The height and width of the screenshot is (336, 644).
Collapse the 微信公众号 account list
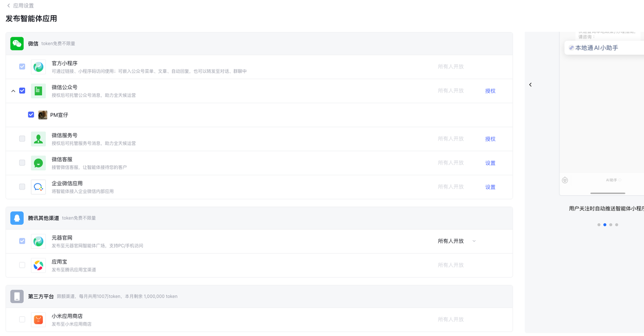[x=13, y=91]
